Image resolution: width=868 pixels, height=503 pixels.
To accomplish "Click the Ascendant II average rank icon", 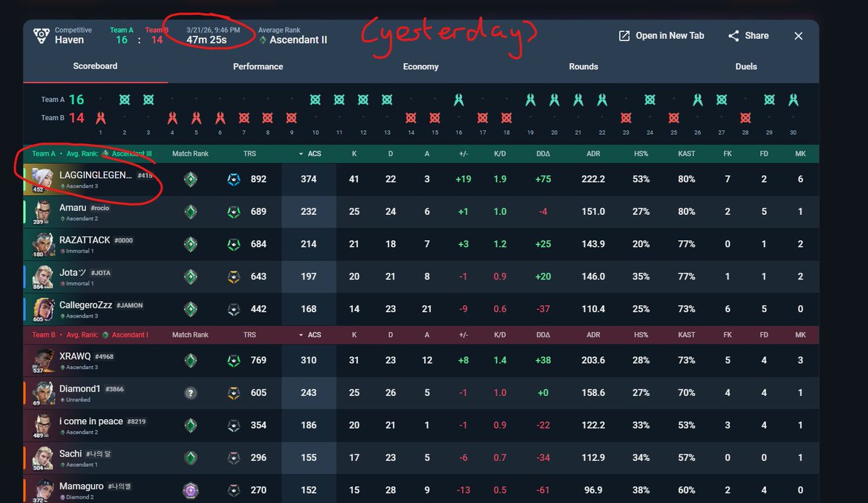I will point(263,41).
